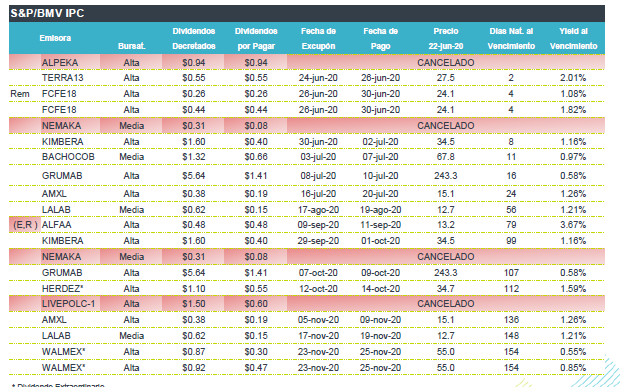
Task: Select the Dividendos Decretados column header
Action: 194,39
